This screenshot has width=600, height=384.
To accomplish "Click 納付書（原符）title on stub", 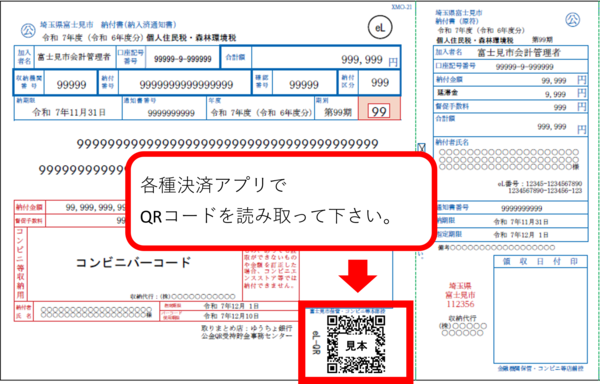I will (457, 21).
